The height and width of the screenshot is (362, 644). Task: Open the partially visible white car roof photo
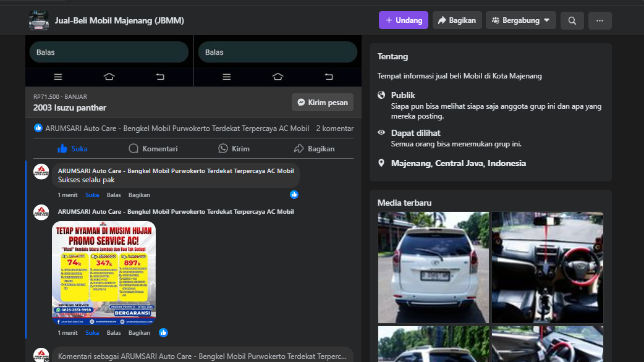coord(433,344)
